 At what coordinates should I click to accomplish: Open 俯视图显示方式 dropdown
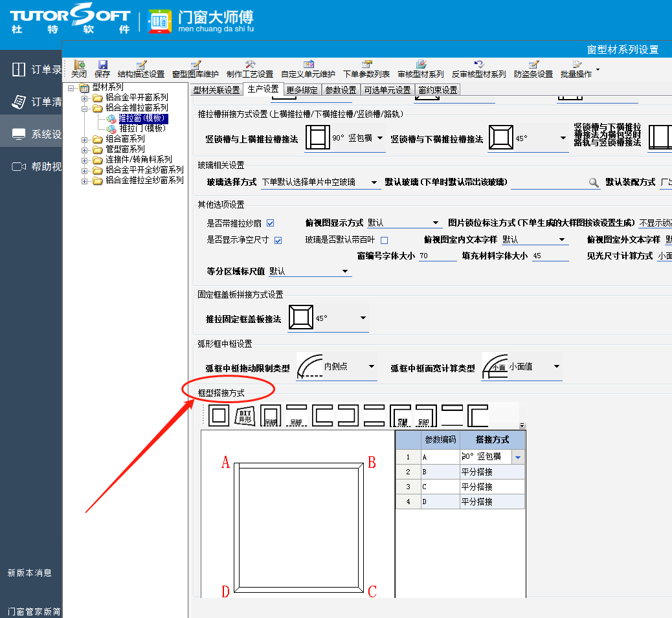[436, 223]
